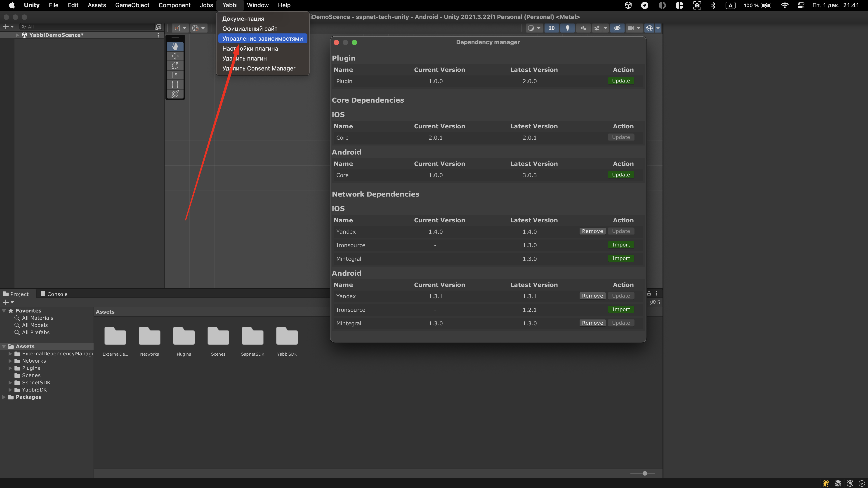
Task: Toggle 2D scene view mode
Action: click(x=551, y=28)
